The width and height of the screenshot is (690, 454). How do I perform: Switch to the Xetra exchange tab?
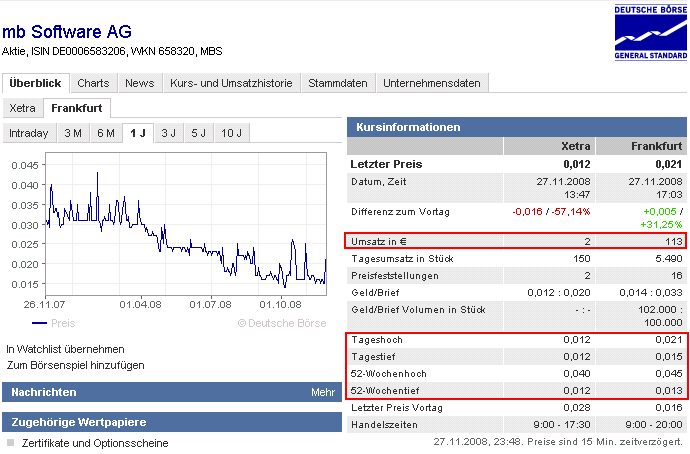tap(23, 108)
